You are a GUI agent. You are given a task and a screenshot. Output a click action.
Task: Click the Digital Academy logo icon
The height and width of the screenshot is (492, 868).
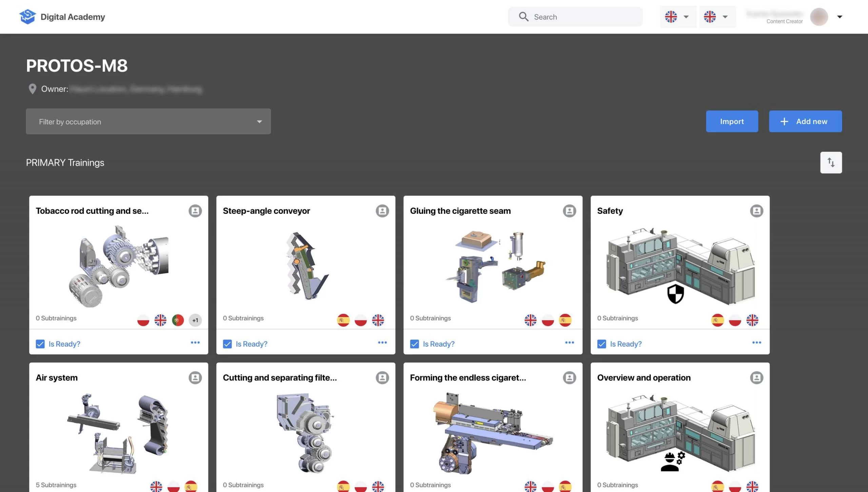(27, 17)
